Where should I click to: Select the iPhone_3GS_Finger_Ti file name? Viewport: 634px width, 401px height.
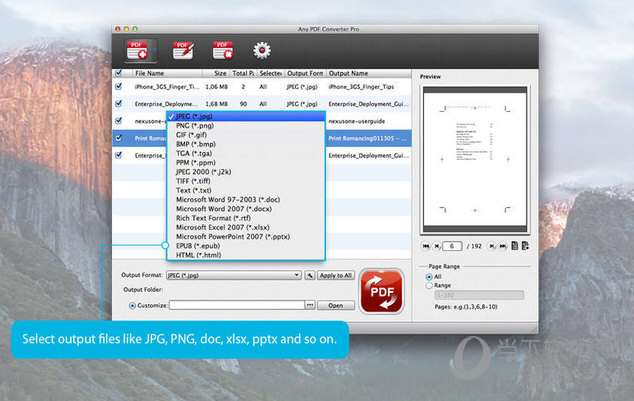point(167,87)
